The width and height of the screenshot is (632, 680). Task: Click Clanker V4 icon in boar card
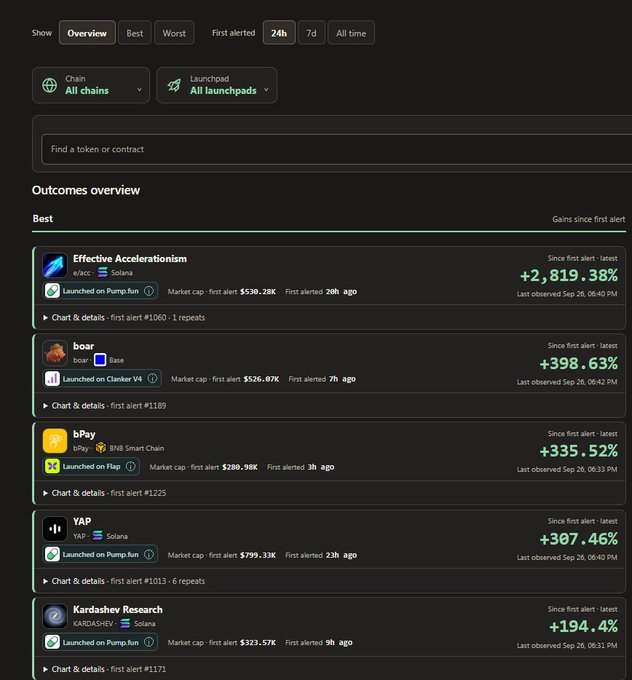tap(52, 379)
